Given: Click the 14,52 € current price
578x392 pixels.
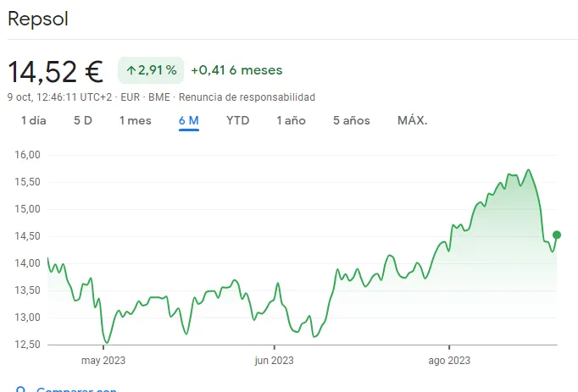Looking at the screenshot, I should (55, 71).
